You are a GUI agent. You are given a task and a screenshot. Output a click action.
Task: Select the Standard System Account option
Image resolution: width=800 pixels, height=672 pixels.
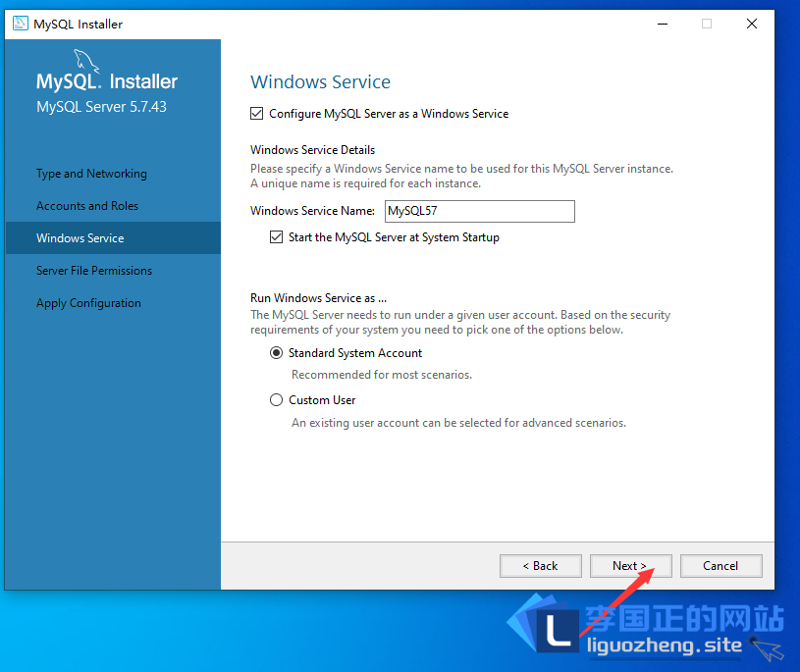tap(276, 353)
